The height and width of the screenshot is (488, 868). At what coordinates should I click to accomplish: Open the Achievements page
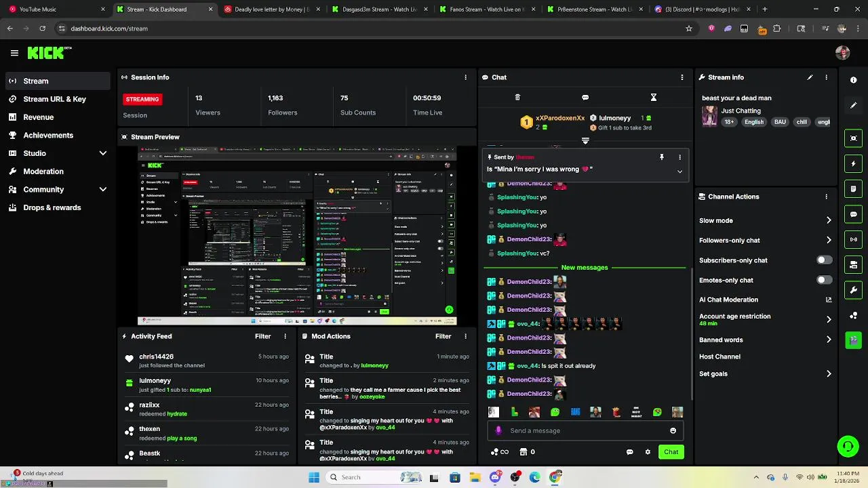(57, 135)
